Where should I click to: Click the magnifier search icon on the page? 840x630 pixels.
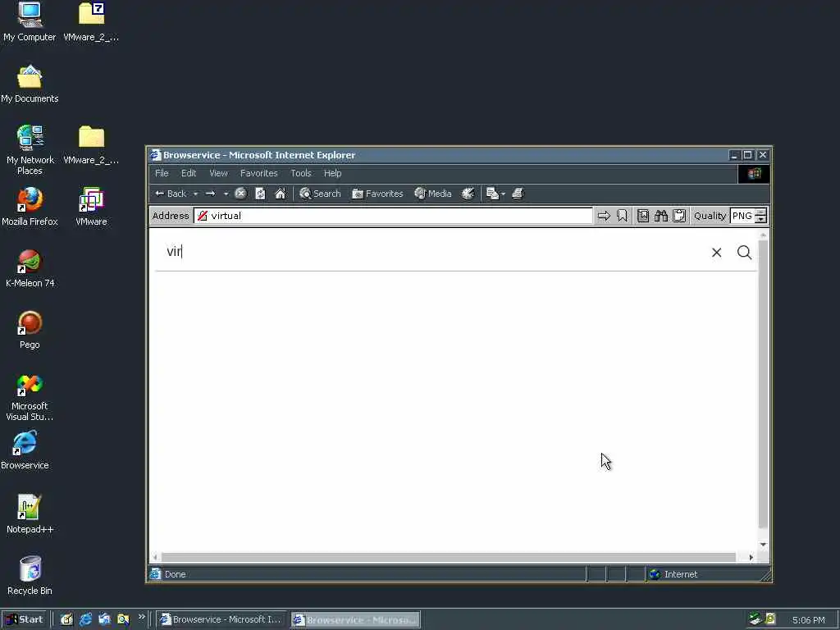744,253
